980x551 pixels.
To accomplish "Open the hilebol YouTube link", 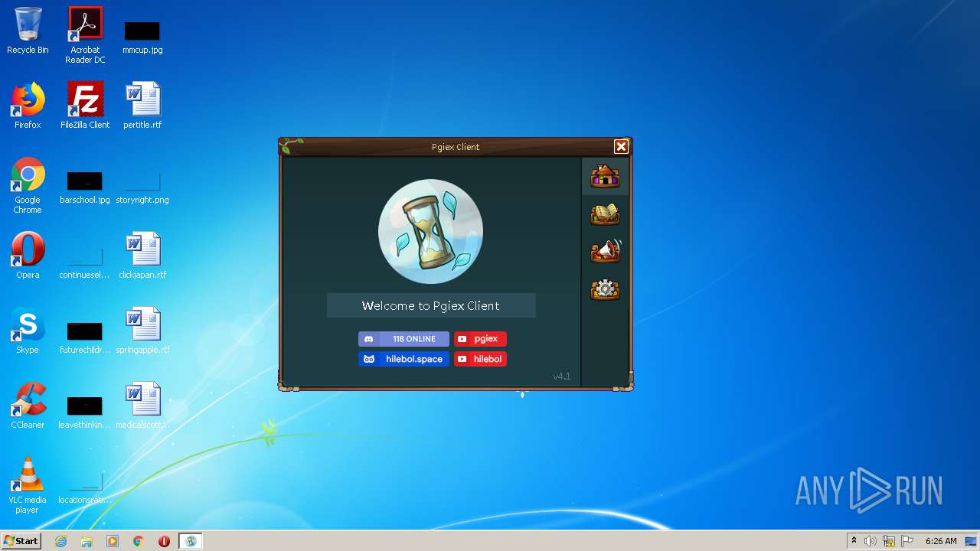I will click(480, 359).
